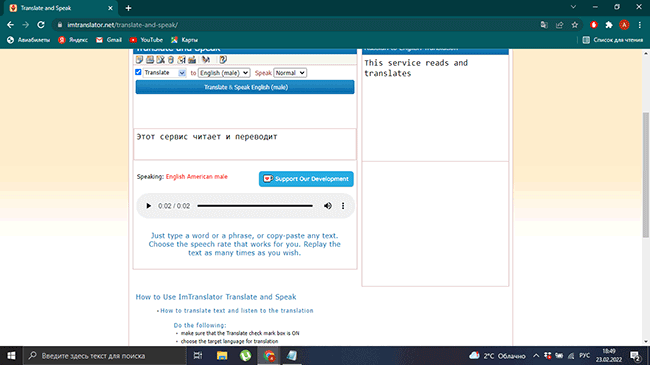Open the Windows Start menu
The width and height of the screenshot is (650, 365).
coord(11,356)
